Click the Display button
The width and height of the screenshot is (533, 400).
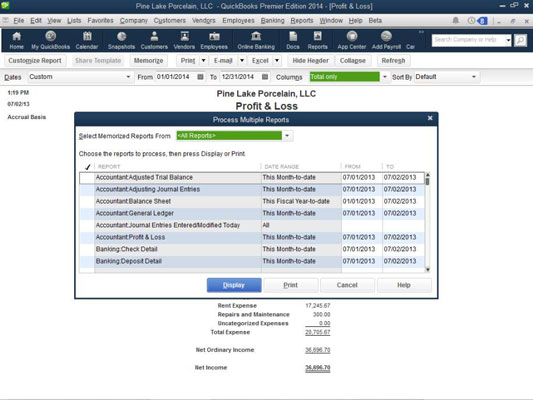click(x=234, y=285)
